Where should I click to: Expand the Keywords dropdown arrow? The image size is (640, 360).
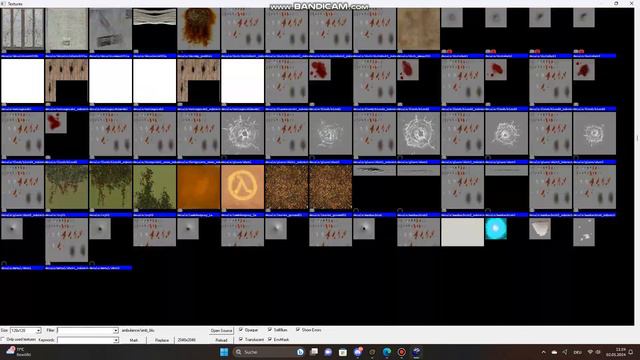click(x=116, y=340)
